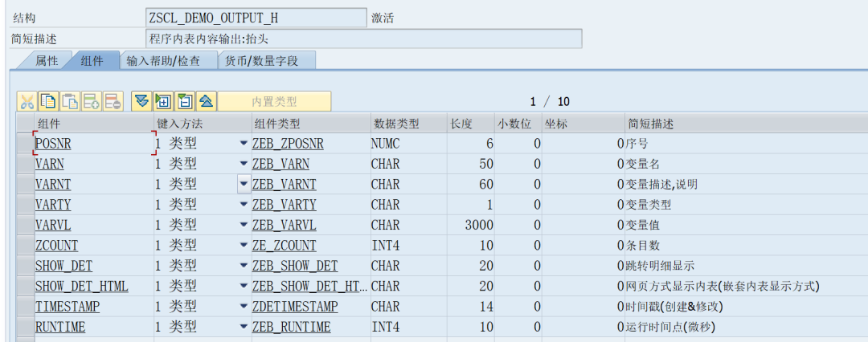The width and height of the screenshot is (868, 342).
Task: Click the VARTY component cell
Action: pyautogui.click(x=94, y=205)
